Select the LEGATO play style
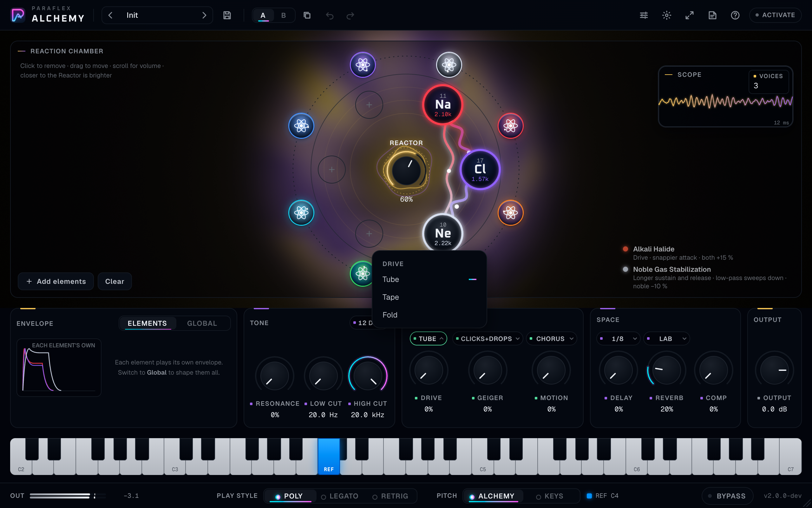 [x=340, y=496]
